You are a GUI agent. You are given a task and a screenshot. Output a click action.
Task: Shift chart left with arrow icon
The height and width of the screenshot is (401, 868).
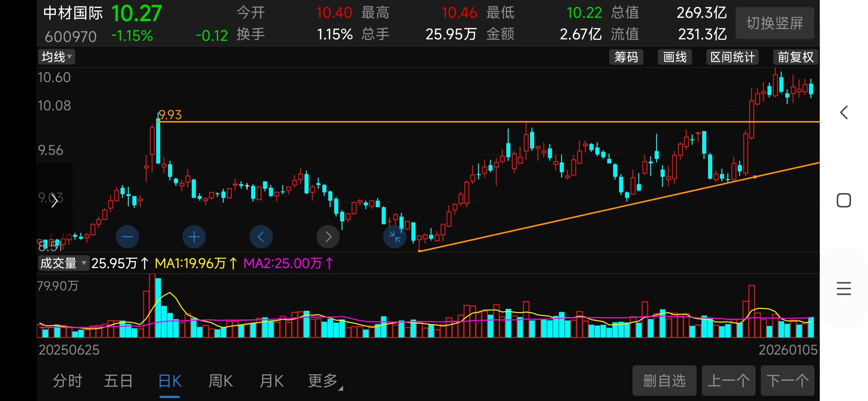(261, 237)
